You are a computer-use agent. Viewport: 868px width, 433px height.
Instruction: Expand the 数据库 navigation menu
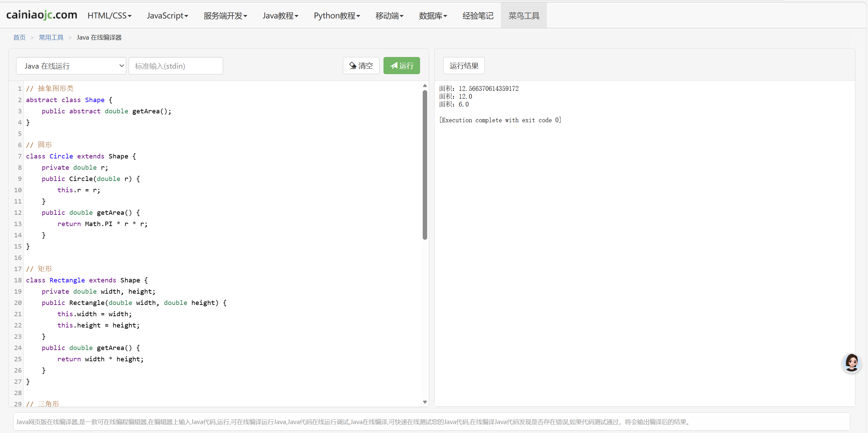click(x=433, y=16)
